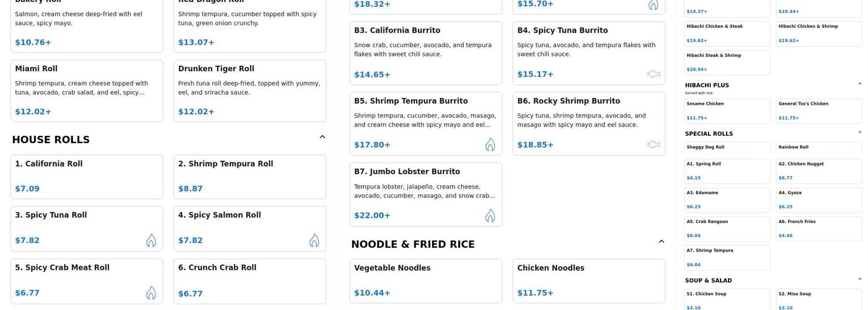Collapse the Soup & Salad sidebar section

coord(859,279)
